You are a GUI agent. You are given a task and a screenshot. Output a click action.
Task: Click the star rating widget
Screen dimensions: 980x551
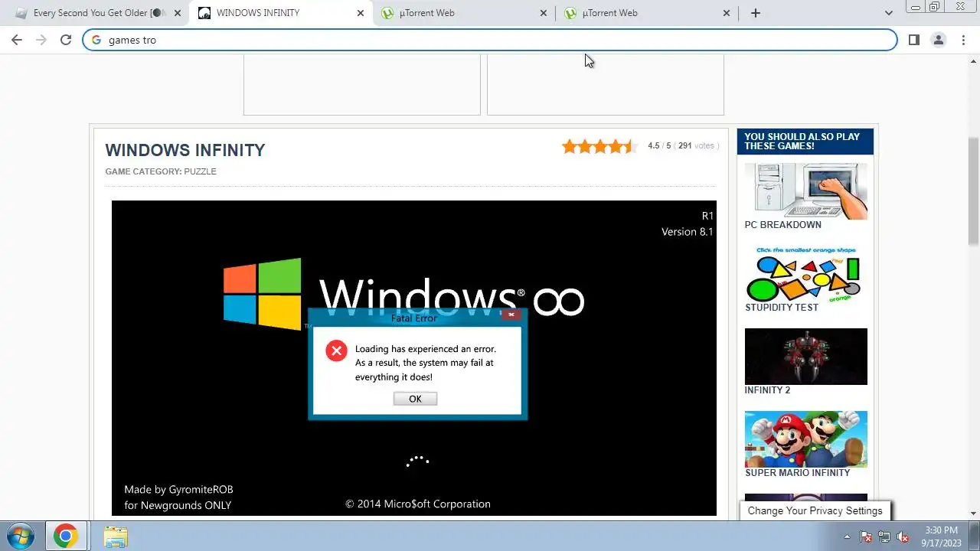pos(599,146)
